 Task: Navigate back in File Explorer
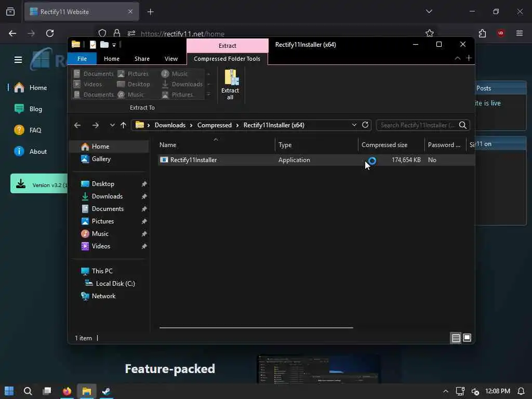tap(77, 125)
